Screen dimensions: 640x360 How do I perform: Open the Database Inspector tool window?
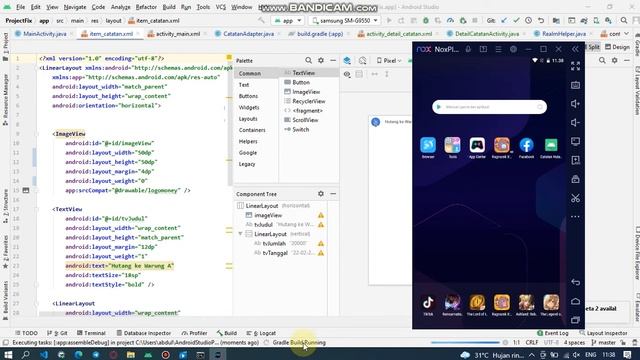coord(144,333)
